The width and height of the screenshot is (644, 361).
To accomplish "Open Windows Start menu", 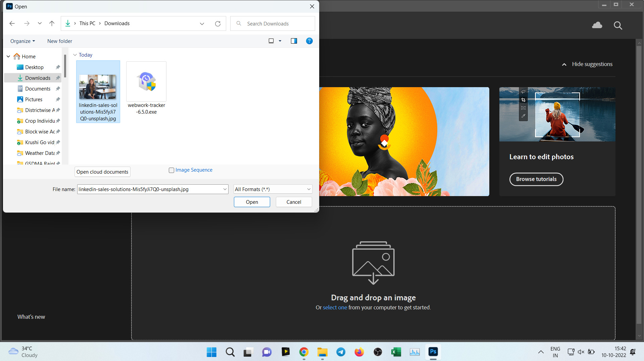I will pos(211,352).
